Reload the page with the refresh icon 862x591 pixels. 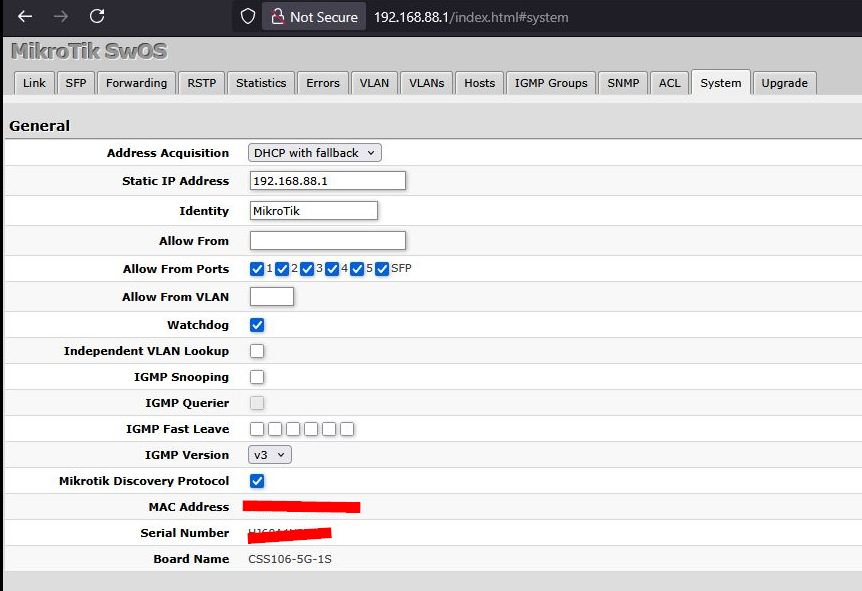coord(97,16)
